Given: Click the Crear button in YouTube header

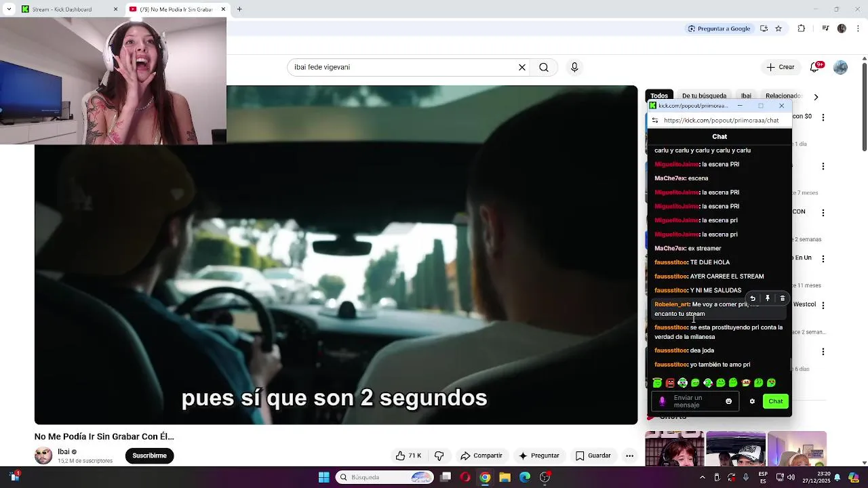Looking at the screenshot, I should (x=781, y=67).
